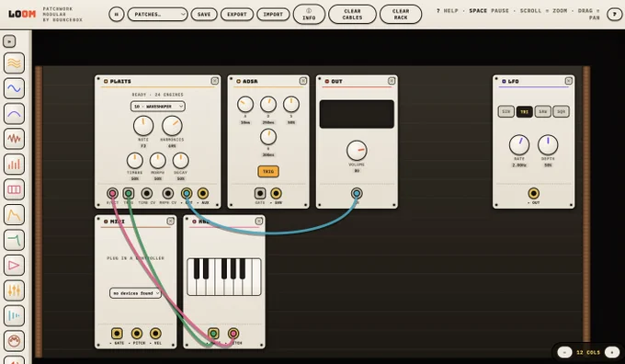Add the orange sliders mixer module
This screenshot has height=364, width=625.
click(x=14, y=290)
